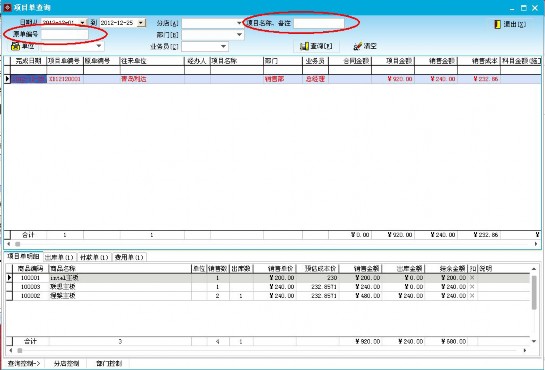Image resolution: width=545 pixels, height=370 pixels.
Task: Click the 原单编号 input field
Action: tap(65, 34)
